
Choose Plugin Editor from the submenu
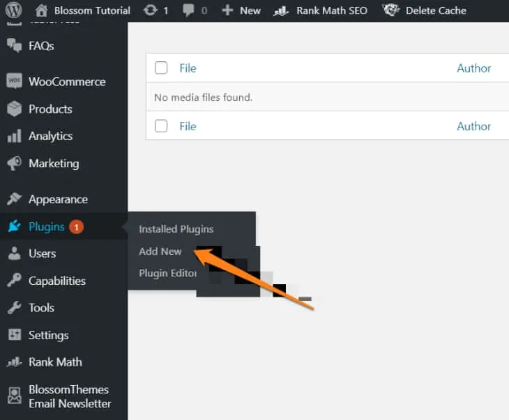click(167, 273)
